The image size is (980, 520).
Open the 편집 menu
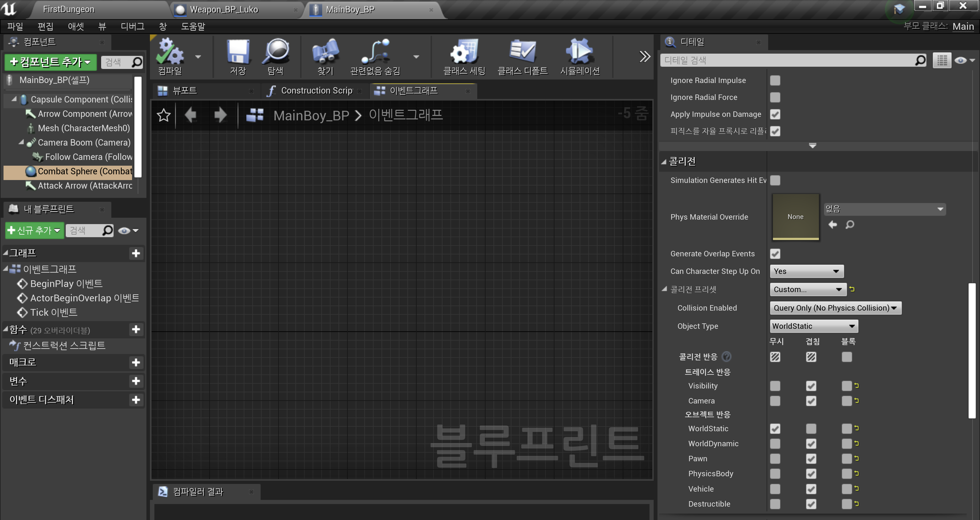point(45,26)
